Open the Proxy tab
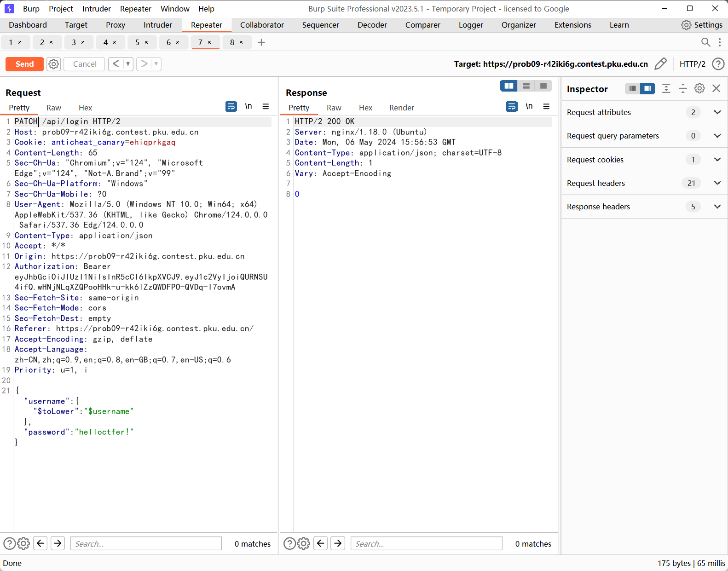The width and height of the screenshot is (728, 571). click(x=116, y=25)
